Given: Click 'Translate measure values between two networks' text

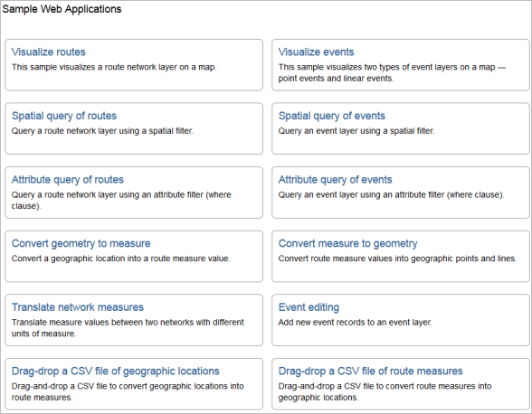Looking at the screenshot, I should pos(128,327).
